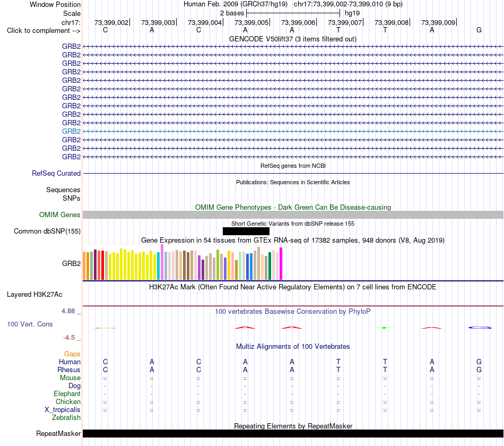Image resolution: width=504 pixels, height=446 pixels.
Task: Click the RepeatMasker track label
Action: [x=58, y=433]
